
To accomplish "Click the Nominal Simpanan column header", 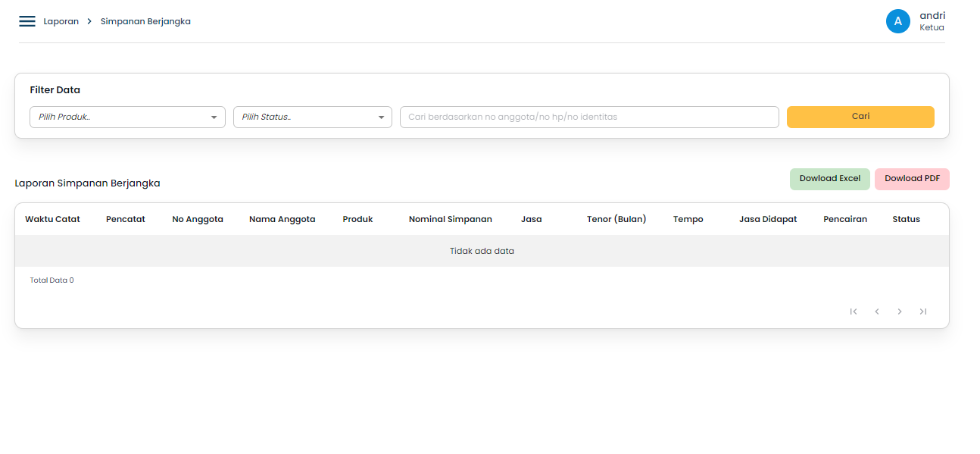I will click(x=450, y=219).
